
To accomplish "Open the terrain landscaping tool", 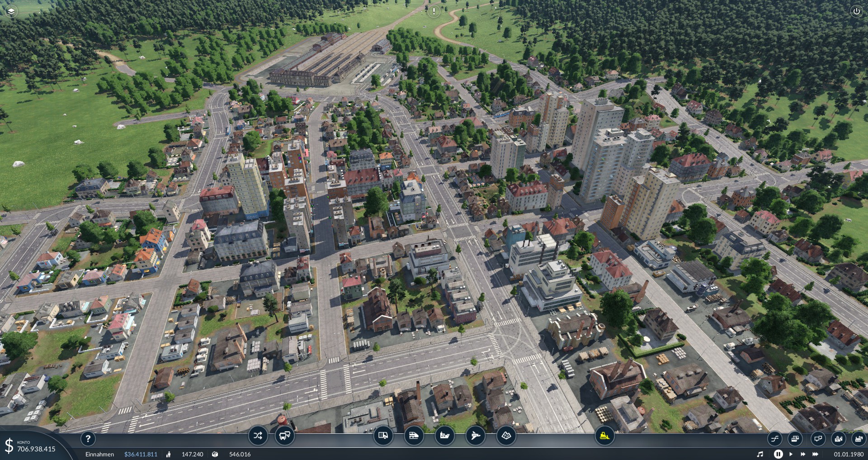I will tap(506, 436).
